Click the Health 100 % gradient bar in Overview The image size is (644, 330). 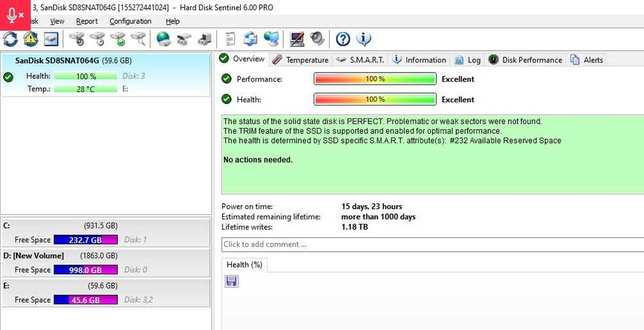[x=375, y=99]
